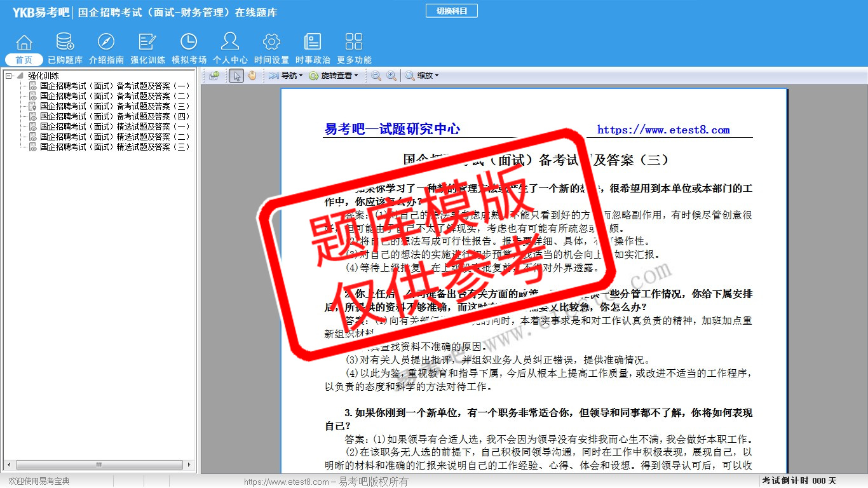
Task: Click the zoom out magnifier
Action: point(376,76)
